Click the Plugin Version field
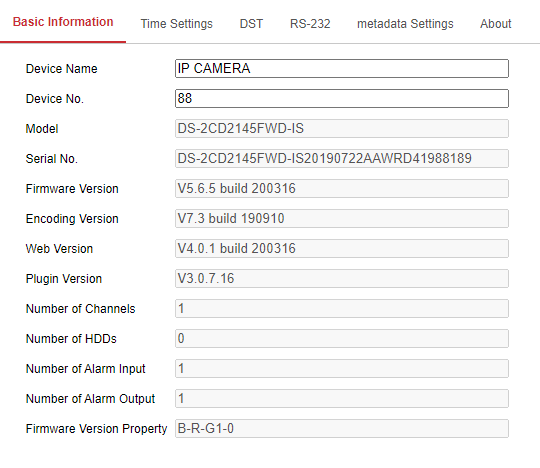The width and height of the screenshot is (540, 468). click(x=342, y=278)
